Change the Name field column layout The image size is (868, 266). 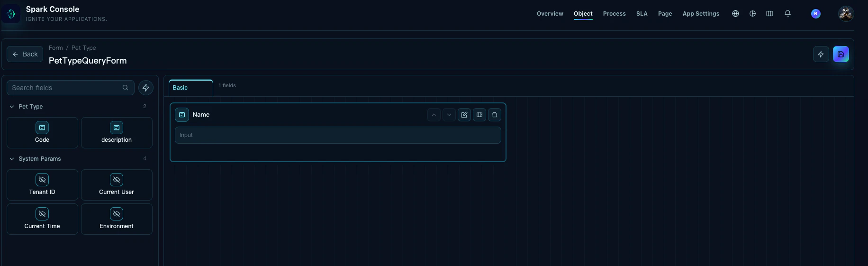(479, 115)
